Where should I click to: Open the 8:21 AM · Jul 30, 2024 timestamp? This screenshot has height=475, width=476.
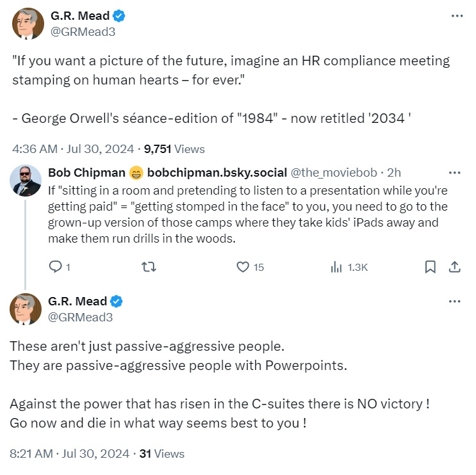point(72,454)
